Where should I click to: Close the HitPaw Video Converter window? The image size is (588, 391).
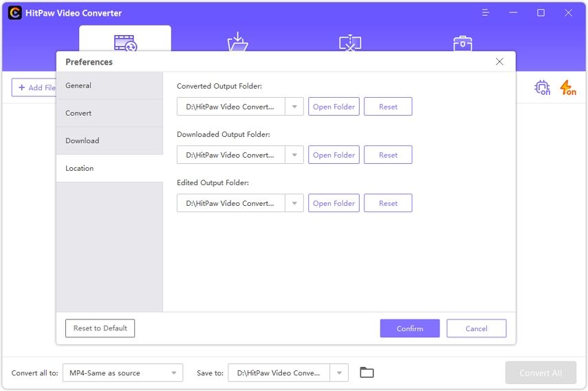point(569,13)
